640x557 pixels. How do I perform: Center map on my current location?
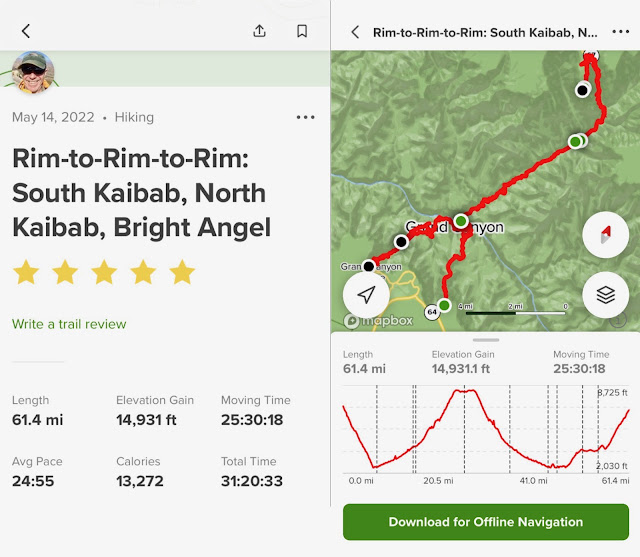[x=368, y=294]
